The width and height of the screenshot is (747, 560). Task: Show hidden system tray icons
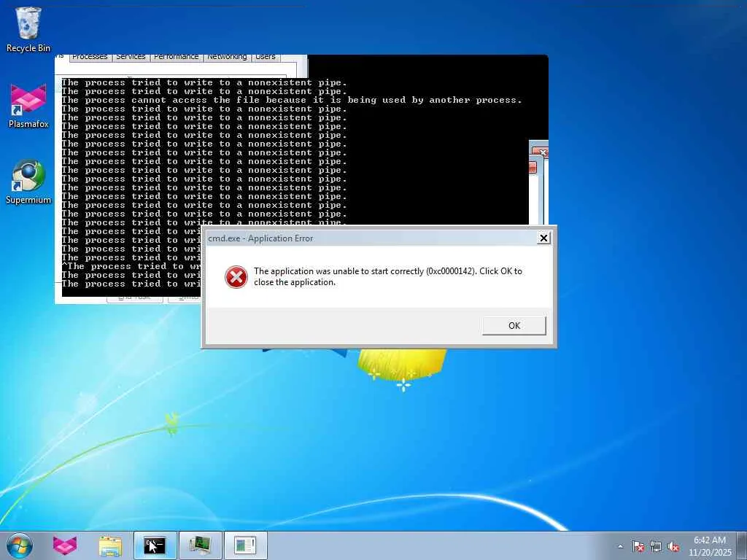pos(620,546)
